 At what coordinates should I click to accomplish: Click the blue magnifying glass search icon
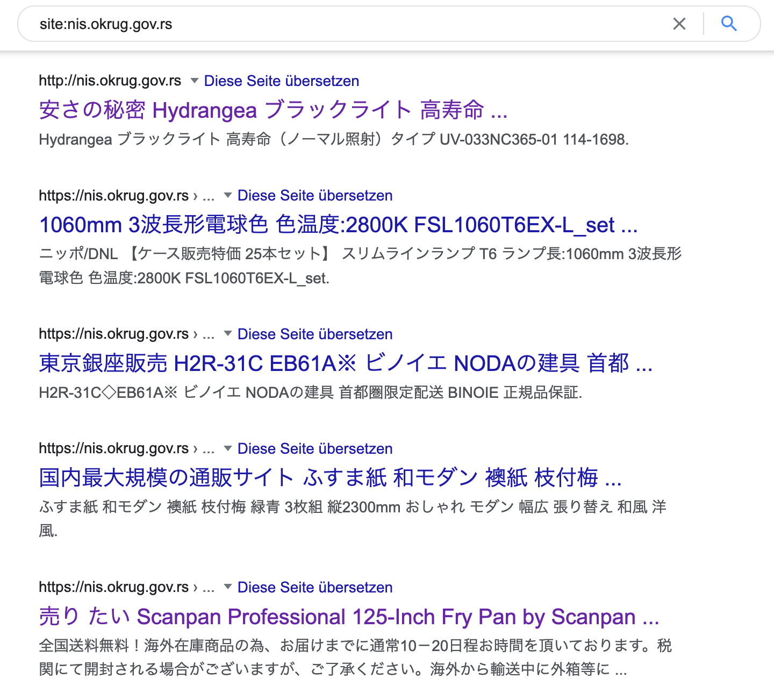pyautogui.click(x=729, y=24)
